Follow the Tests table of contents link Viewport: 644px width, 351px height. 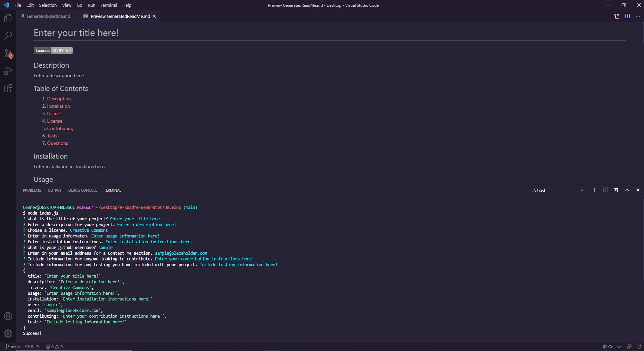coord(52,136)
